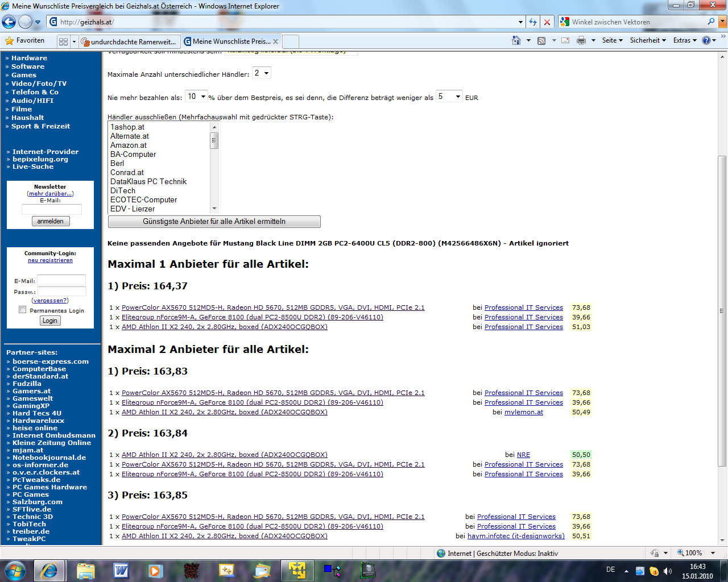Click Günstigste Anbieter für alle Artikel ermitteln
The height and width of the screenshot is (582, 728).
tap(214, 222)
